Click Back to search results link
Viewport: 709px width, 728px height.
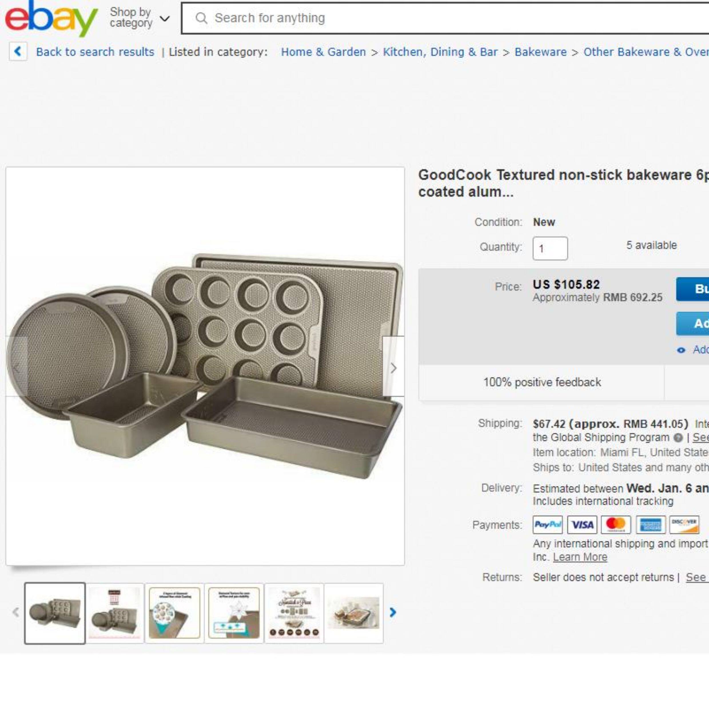coord(95,52)
